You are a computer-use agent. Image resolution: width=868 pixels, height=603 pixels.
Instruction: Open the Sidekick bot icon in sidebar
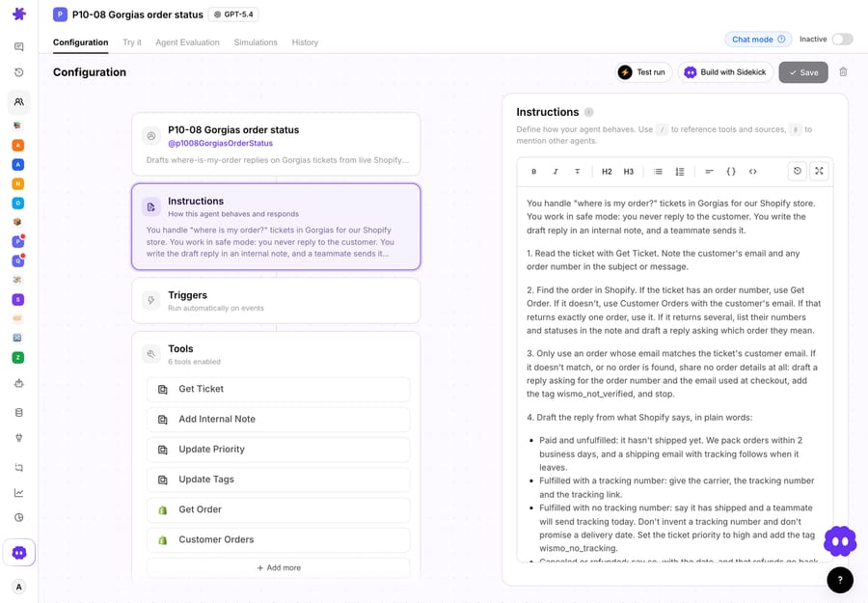click(x=19, y=553)
